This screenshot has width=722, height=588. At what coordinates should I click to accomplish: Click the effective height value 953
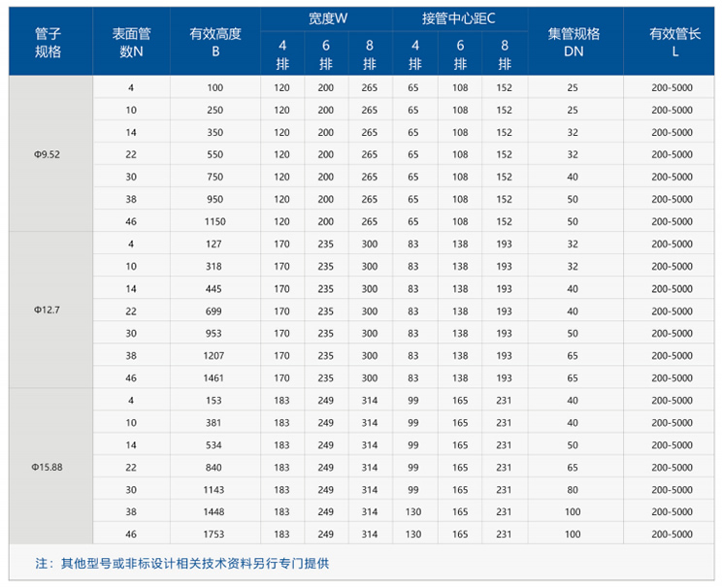[213, 334]
